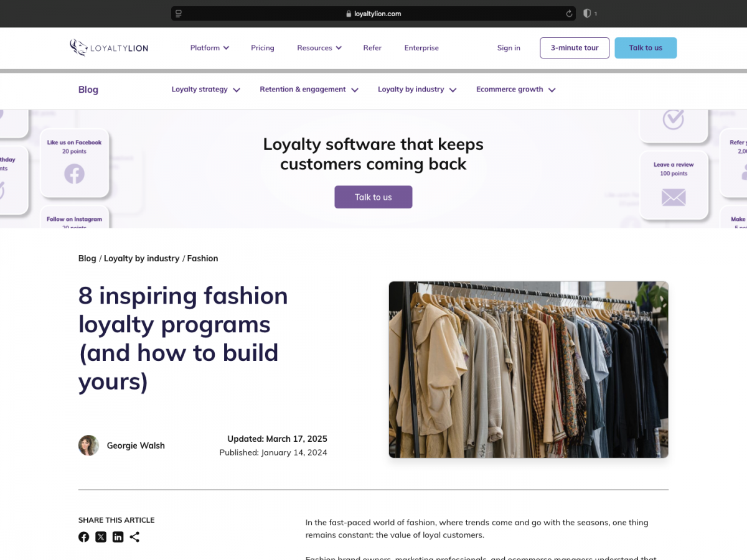Click the clothing rack article image

[529, 370]
